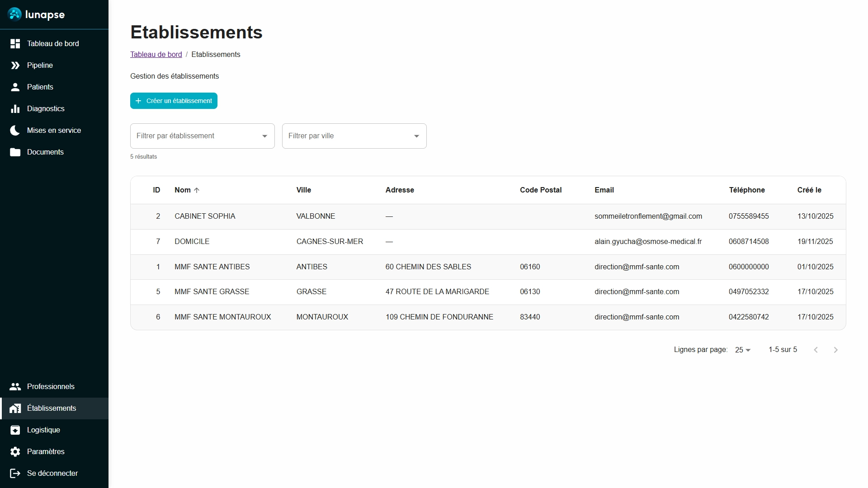
Task: Open the Lignes par page selector
Action: pyautogui.click(x=743, y=350)
